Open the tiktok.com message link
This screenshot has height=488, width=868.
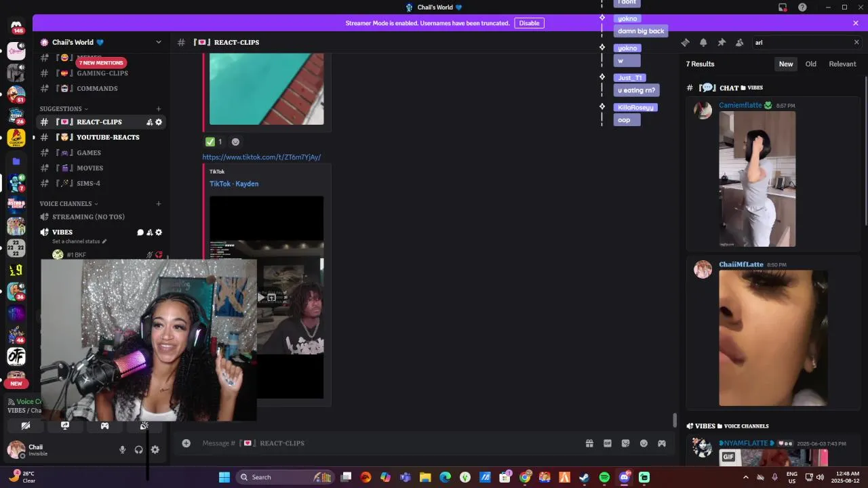coord(262,157)
